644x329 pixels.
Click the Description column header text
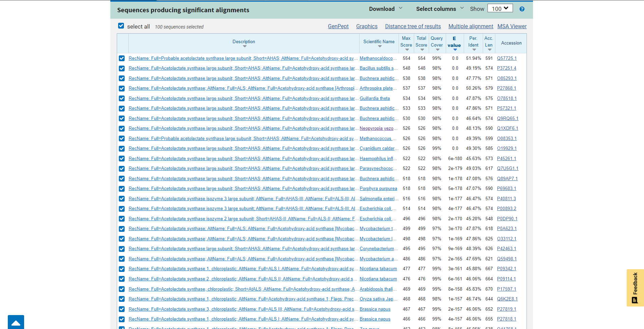click(x=244, y=41)
